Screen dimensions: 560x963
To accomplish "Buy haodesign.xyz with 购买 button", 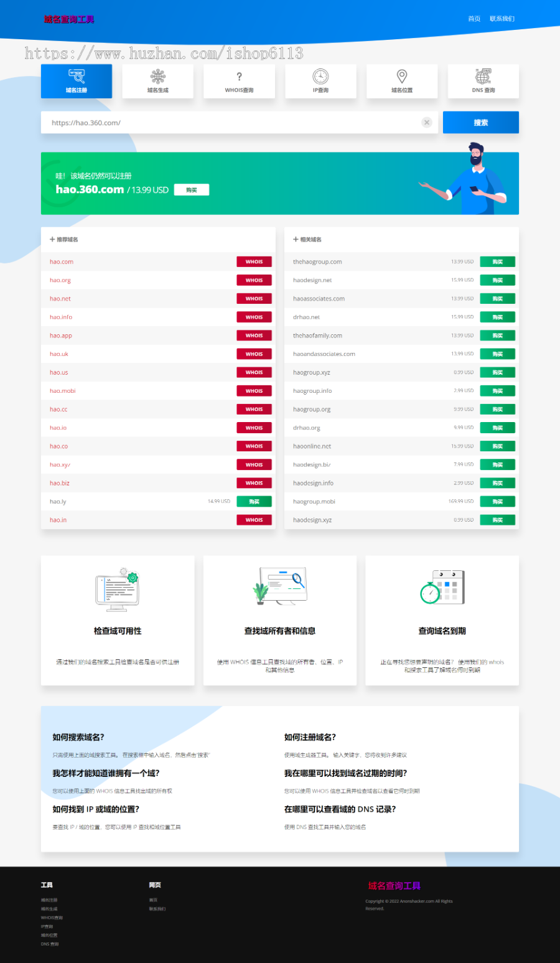I will pos(497,520).
